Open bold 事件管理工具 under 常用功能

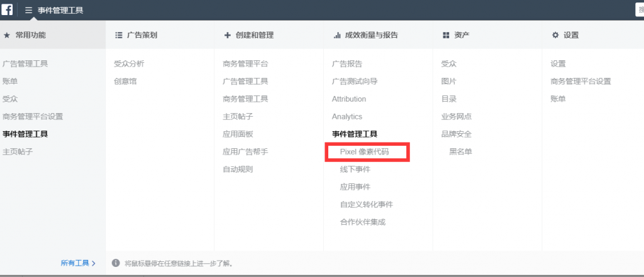(x=25, y=134)
